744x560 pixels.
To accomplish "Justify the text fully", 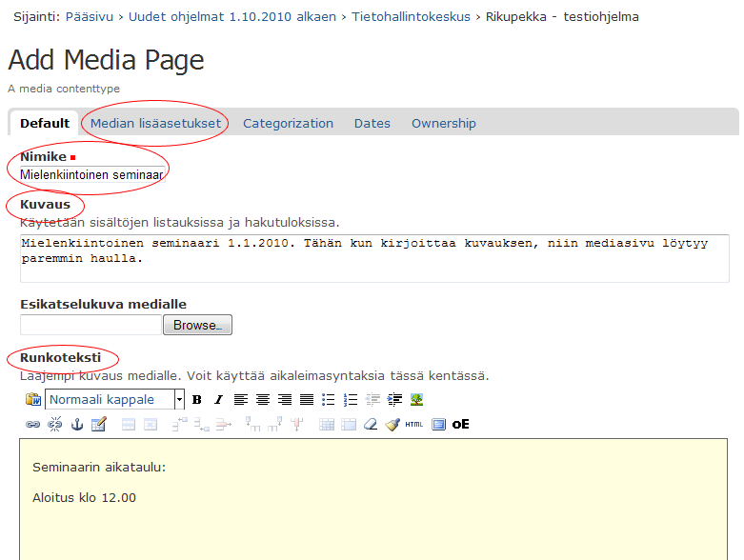I will click(x=307, y=400).
